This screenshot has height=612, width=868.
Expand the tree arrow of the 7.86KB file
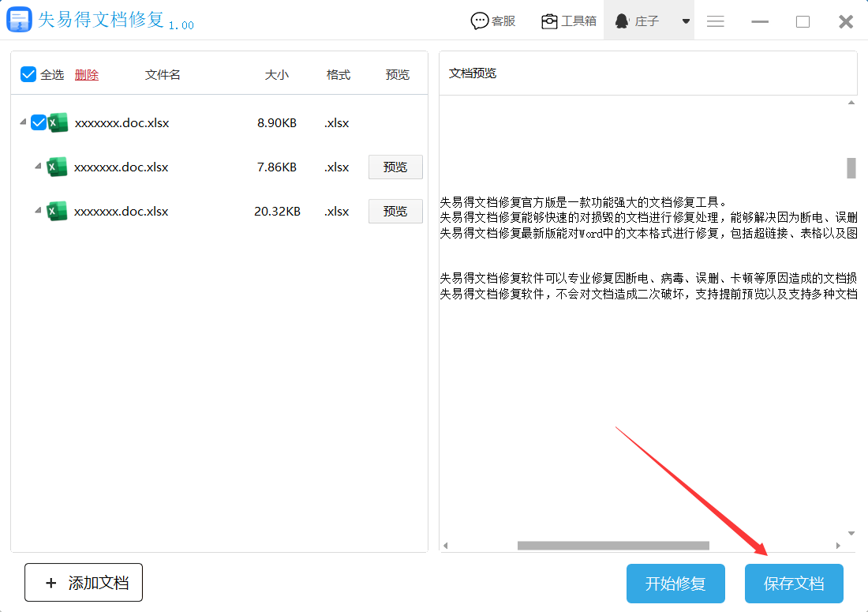(37, 167)
